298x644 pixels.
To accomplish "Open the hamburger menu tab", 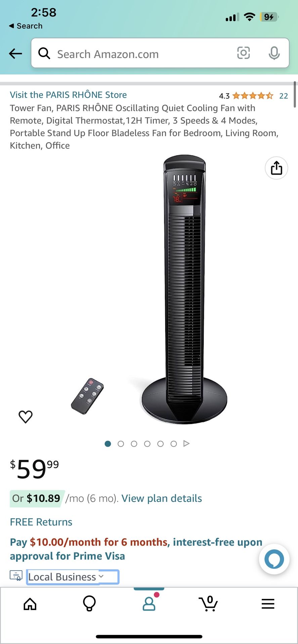I will tap(268, 604).
